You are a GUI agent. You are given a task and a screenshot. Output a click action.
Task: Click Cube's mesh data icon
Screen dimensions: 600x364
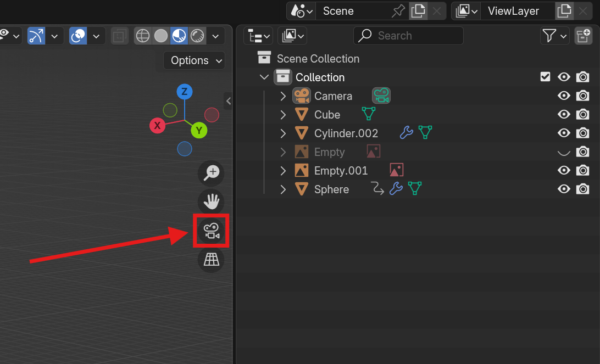[x=369, y=114]
